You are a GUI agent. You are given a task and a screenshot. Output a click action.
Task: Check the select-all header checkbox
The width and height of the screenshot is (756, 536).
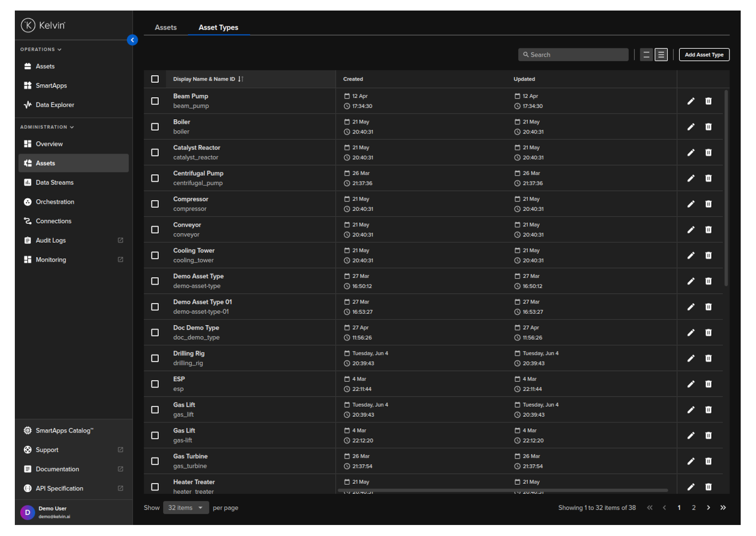click(x=155, y=79)
